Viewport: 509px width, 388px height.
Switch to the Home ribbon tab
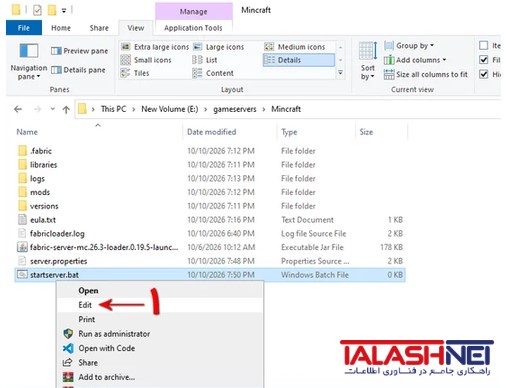tap(61, 28)
